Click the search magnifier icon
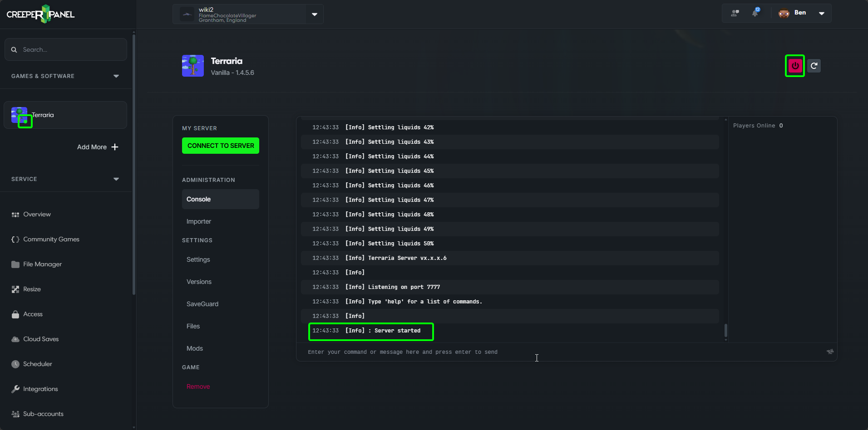 (14, 49)
